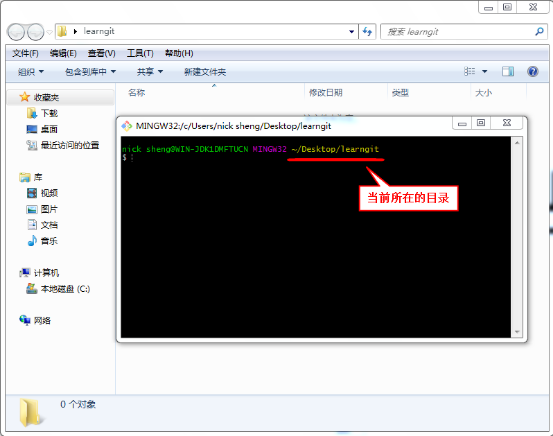
Task: Click the 音乐 music note icon
Action: pyautogui.click(x=32, y=241)
